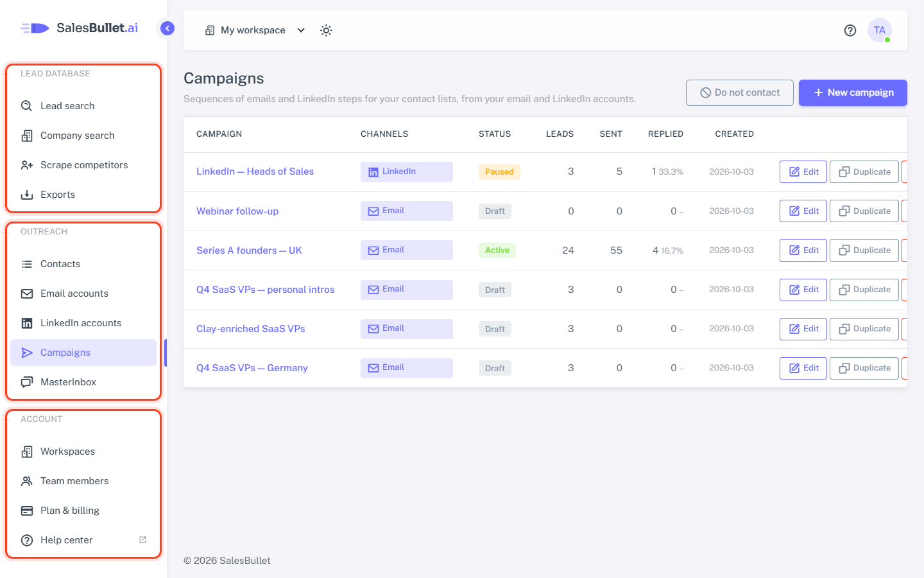Viewport: 924px width, 578px height.
Task: Click the SalesBullet.ai logo
Action: [x=79, y=28]
